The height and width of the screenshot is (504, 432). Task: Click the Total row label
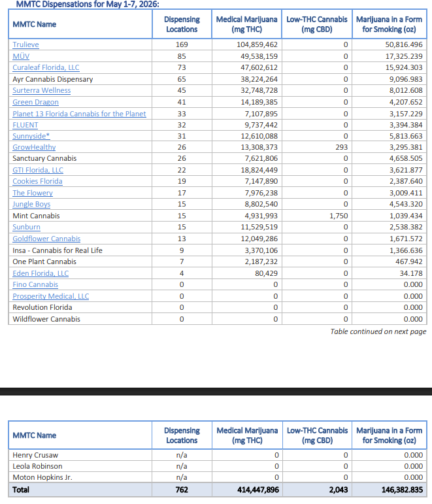(21, 490)
